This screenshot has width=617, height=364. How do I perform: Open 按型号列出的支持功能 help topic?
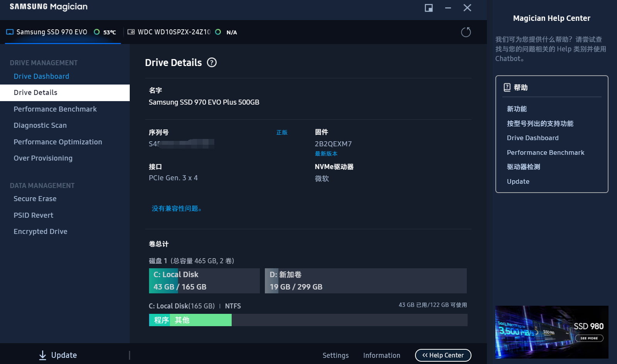pos(540,124)
